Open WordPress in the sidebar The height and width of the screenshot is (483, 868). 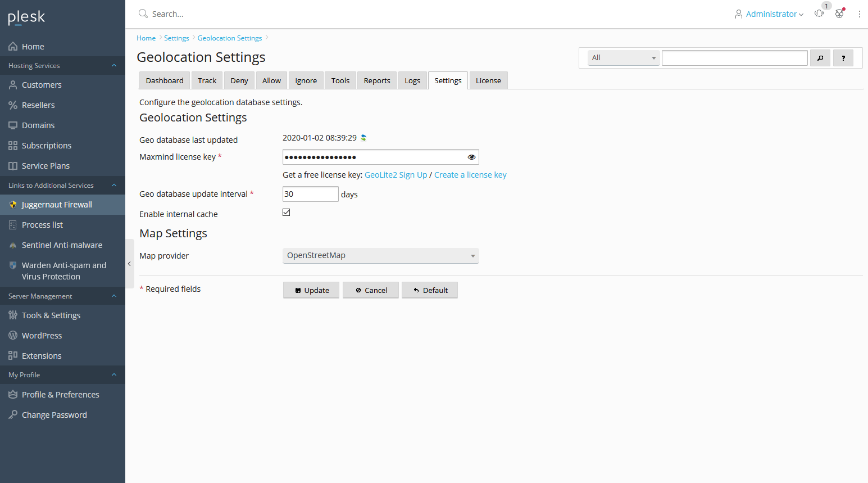click(62, 336)
